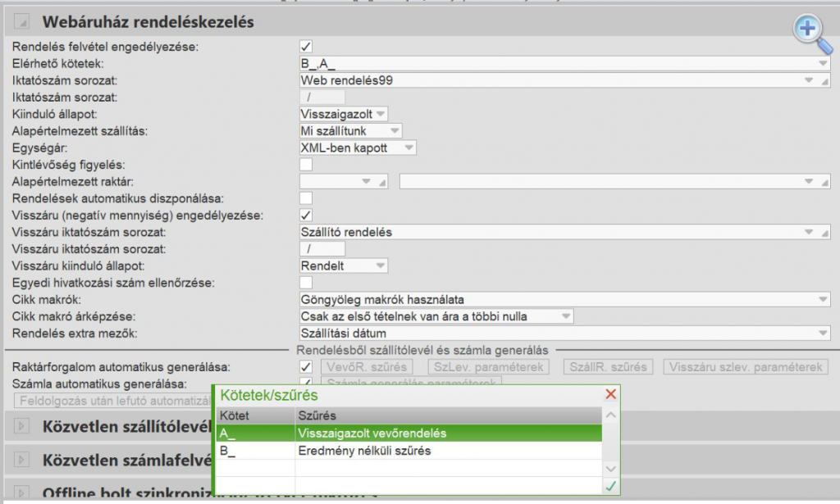Click the SzLev. paraméterek button
The height and width of the screenshot is (504, 840).
[489, 367]
